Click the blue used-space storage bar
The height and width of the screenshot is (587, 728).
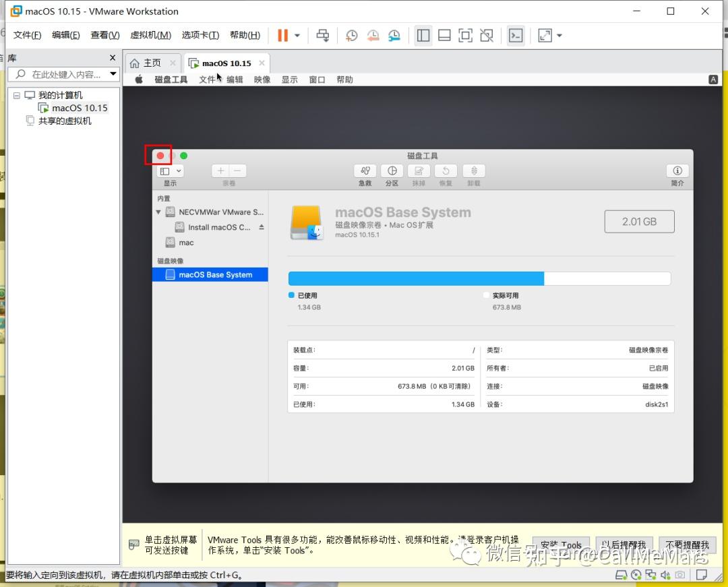point(416,278)
